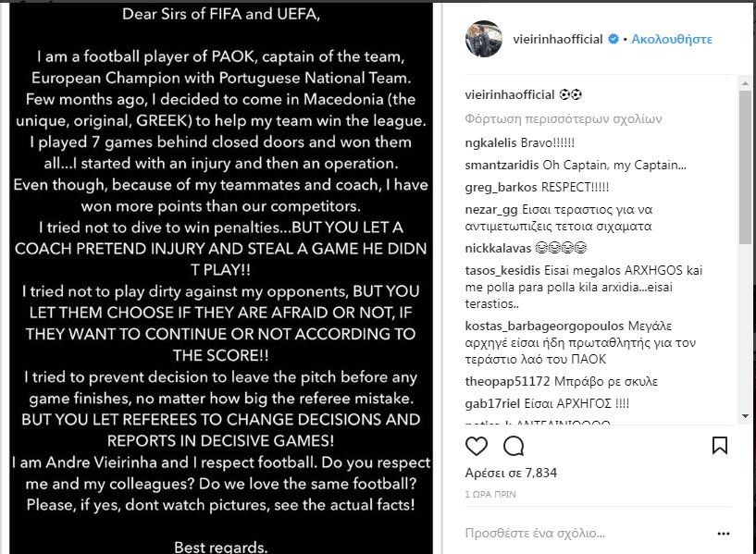Open greg_barkos user profile
756x554 pixels.
(x=500, y=186)
